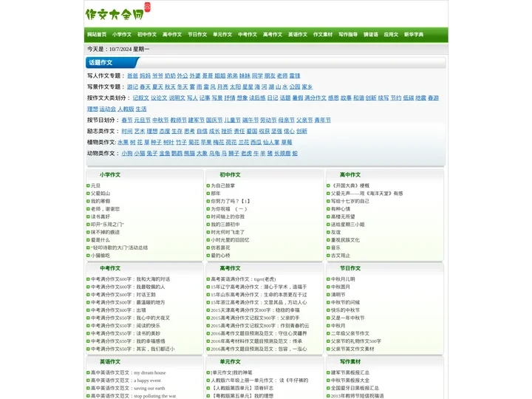Screen dimensions: 532x399
Task: Click the 时间 inspirational topic link
Action: [x=127, y=132]
